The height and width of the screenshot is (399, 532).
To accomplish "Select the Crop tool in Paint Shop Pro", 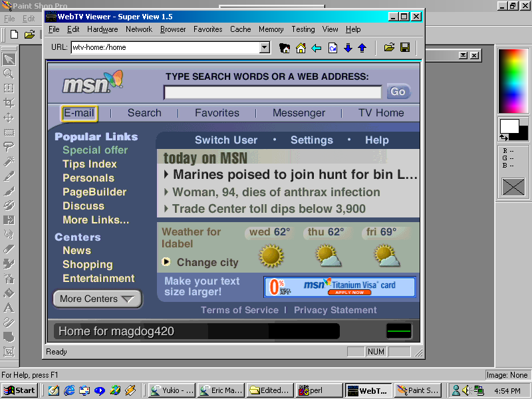I will (x=9, y=103).
